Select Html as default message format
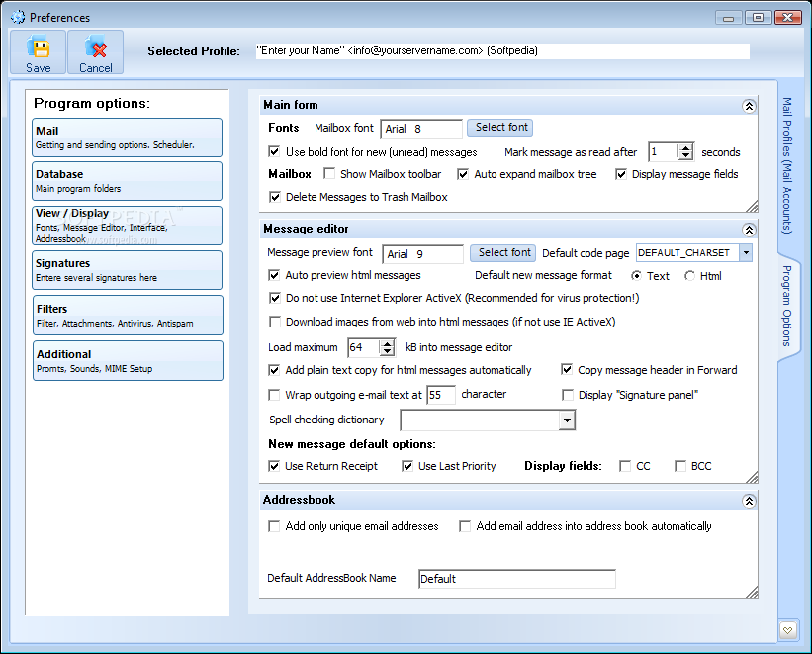 [x=689, y=276]
